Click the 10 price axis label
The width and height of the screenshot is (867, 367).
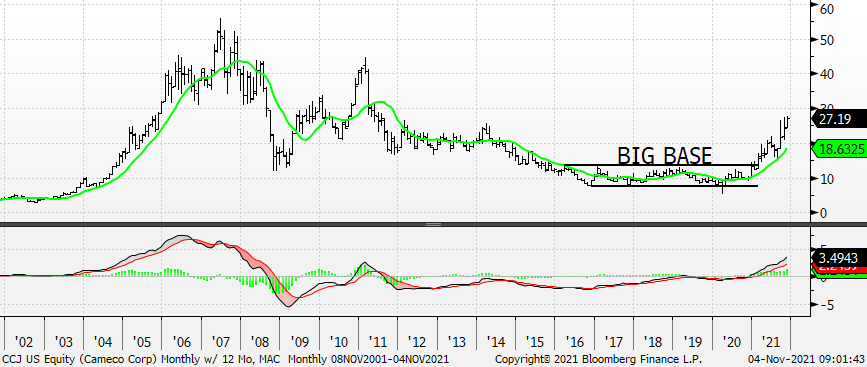828,179
